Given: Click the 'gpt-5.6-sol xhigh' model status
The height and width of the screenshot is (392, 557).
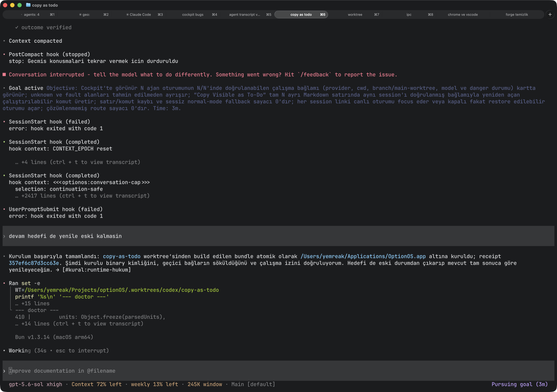Looking at the screenshot, I should click(36, 384).
